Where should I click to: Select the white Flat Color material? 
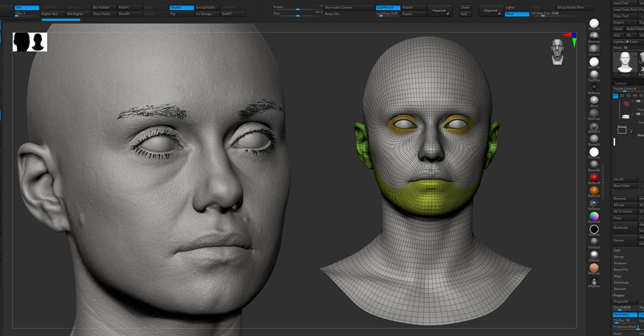[594, 152]
